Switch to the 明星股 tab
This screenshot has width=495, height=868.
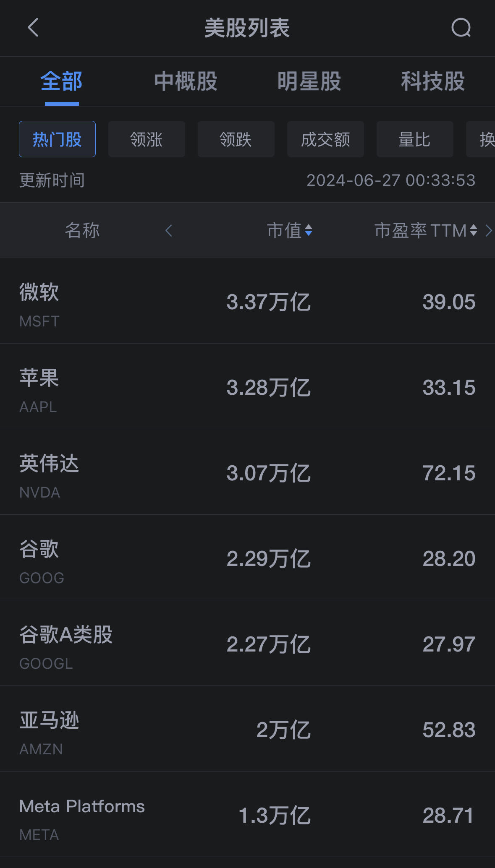pos(309,81)
